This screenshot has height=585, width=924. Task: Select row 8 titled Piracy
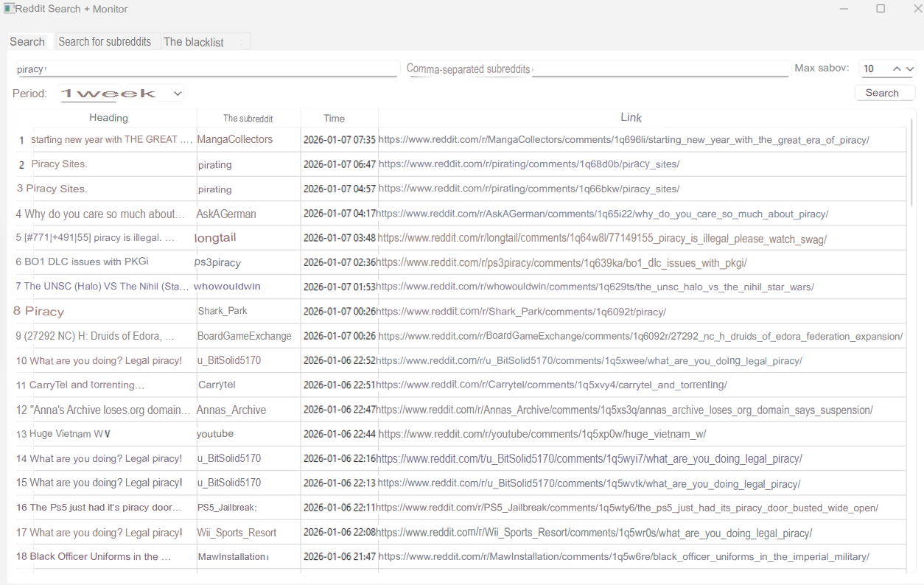(44, 312)
